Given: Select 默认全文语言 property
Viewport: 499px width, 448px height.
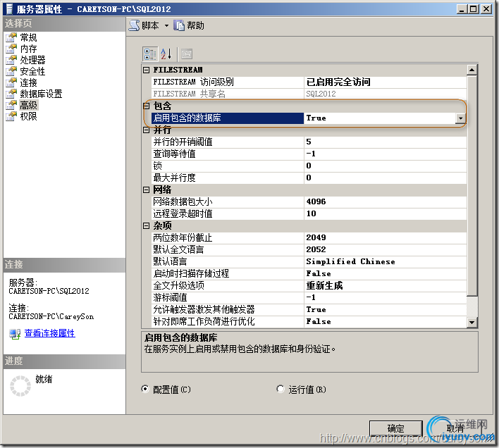Looking at the screenshot, I should click(228, 249).
